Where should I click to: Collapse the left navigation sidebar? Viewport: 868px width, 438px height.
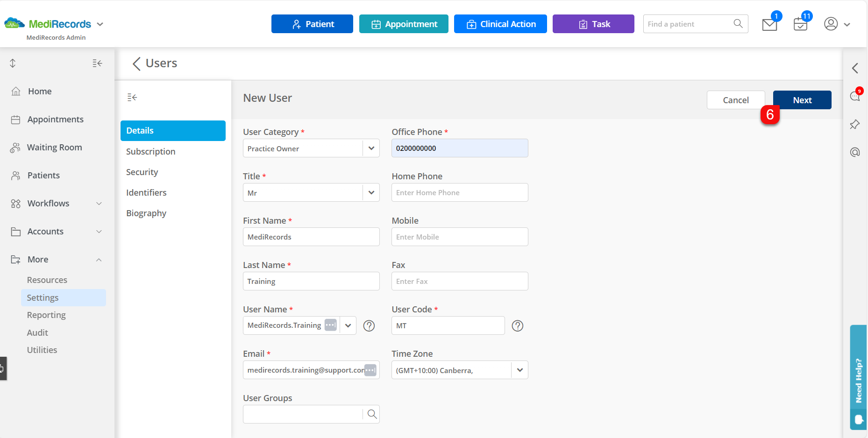click(x=97, y=63)
